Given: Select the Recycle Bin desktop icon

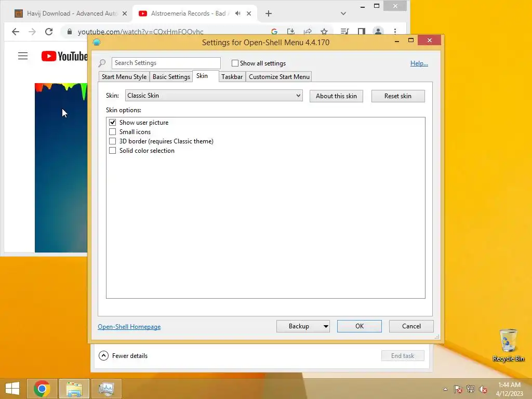Looking at the screenshot, I should (x=508, y=345).
